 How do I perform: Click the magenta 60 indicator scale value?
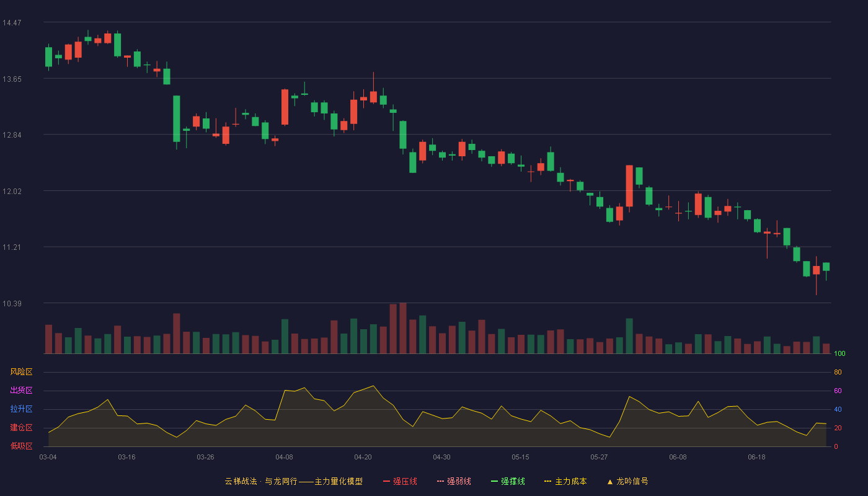tap(838, 391)
